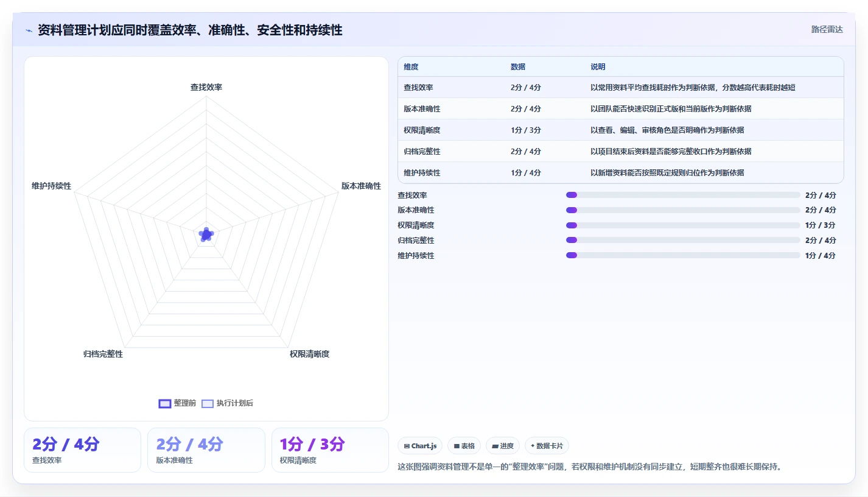
Task: Click the description starting 以新增资料能否按照
Action: point(667,173)
